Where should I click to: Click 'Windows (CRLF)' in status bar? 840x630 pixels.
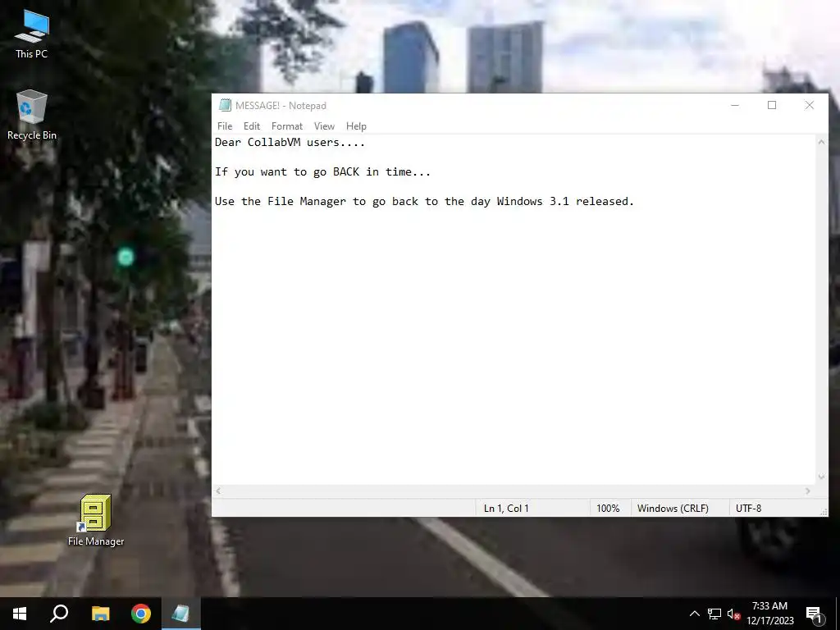point(673,509)
